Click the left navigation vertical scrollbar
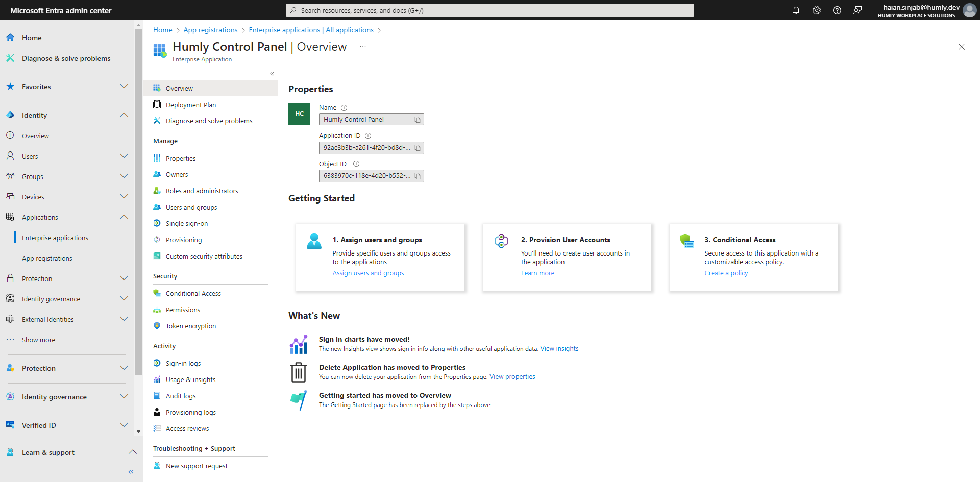This screenshot has width=980, height=482. [138, 204]
